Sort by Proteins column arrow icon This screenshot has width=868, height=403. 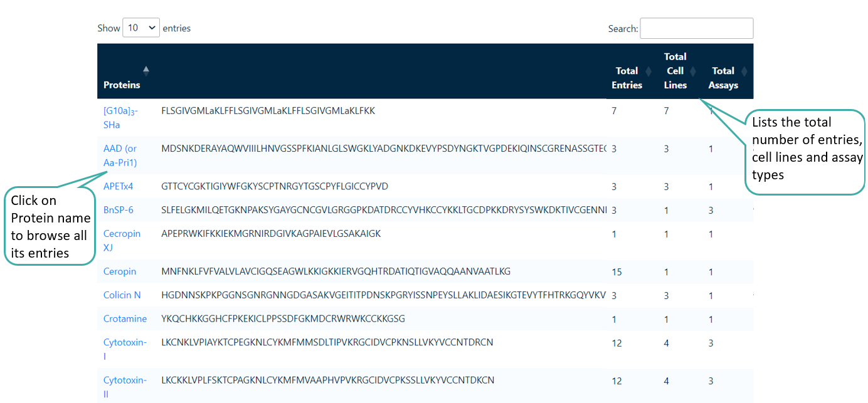pos(146,71)
